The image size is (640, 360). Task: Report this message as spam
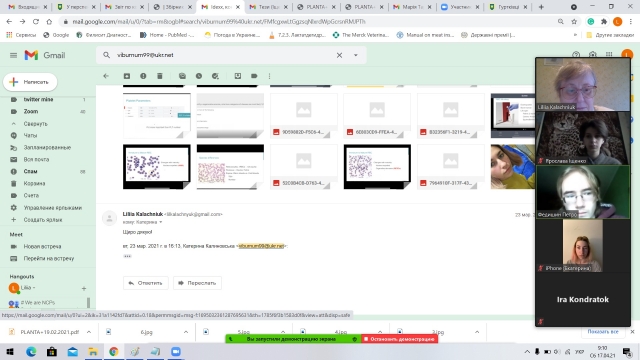[x=143, y=76]
